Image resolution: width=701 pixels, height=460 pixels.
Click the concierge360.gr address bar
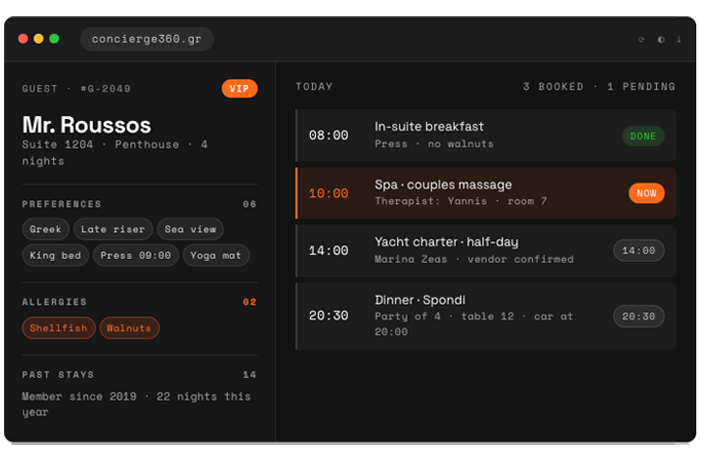click(147, 39)
